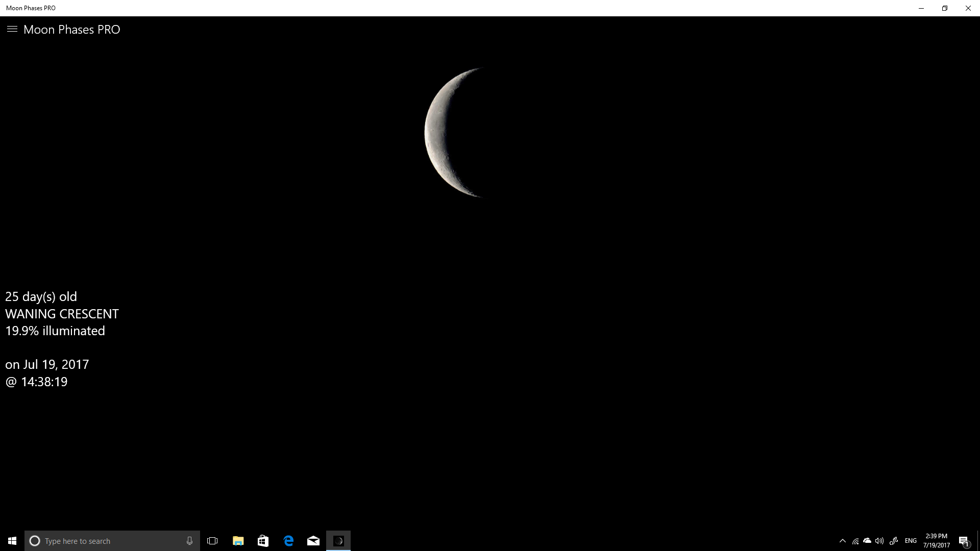
Task: Open the volume slider
Action: [879, 540]
